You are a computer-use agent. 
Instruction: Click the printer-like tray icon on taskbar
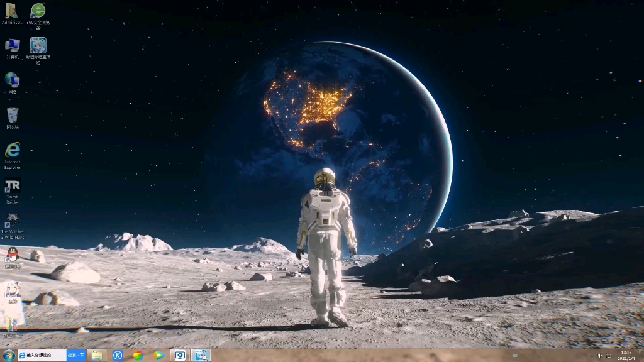514,356
